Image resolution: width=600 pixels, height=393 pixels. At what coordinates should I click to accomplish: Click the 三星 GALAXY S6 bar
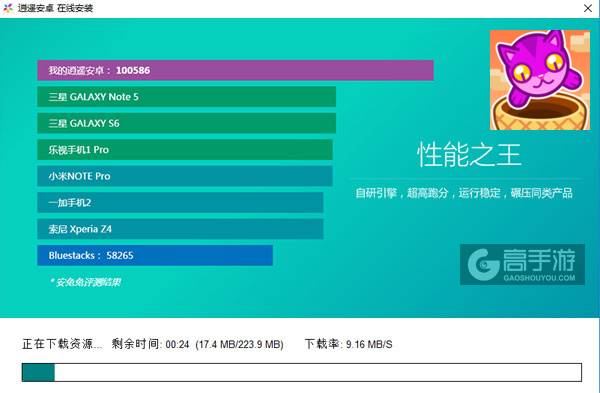186,123
